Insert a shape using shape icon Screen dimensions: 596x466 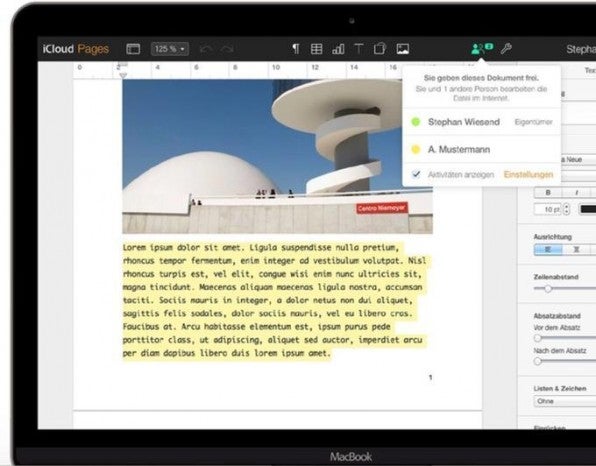(x=380, y=49)
